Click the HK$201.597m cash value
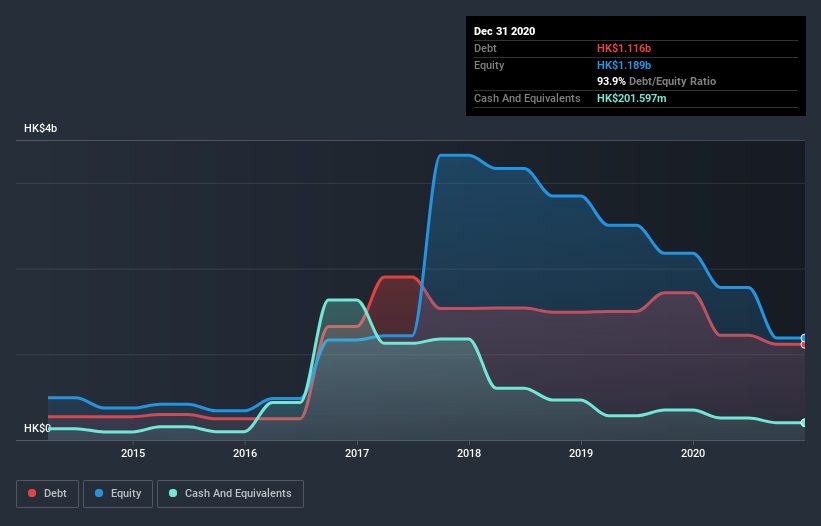Screen dimensions: 821x526 click(x=631, y=98)
